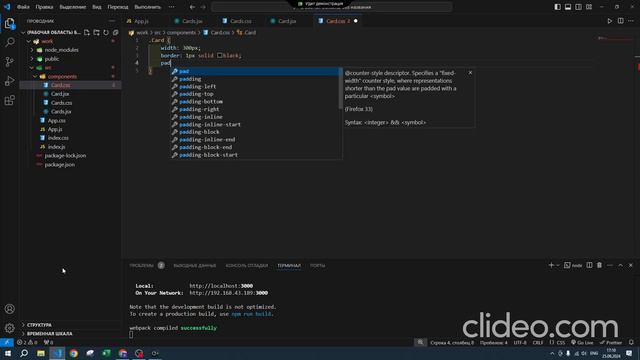The image size is (640, 360).
Task: Open the Переход menu
Action: (x=118, y=7)
